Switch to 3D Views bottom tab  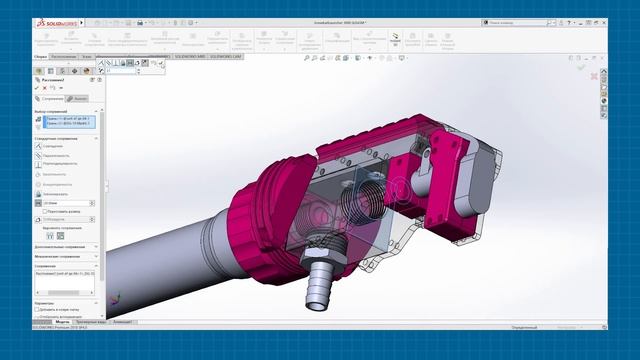(x=91, y=322)
